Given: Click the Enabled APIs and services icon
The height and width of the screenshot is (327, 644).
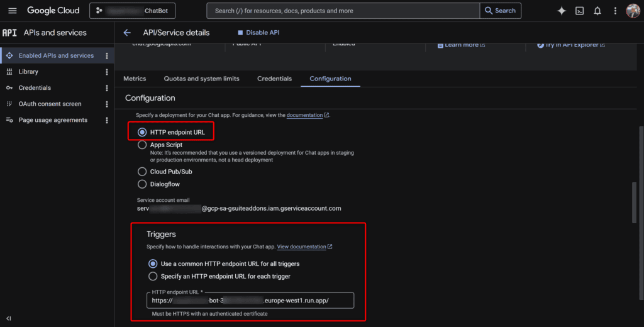Looking at the screenshot, I should pos(9,55).
